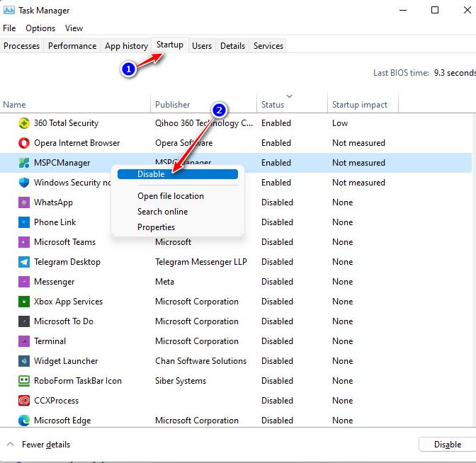Image resolution: width=476 pixels, height=463 pixels.
Task: Switch to the Performance tab
Action: [72, 46]
